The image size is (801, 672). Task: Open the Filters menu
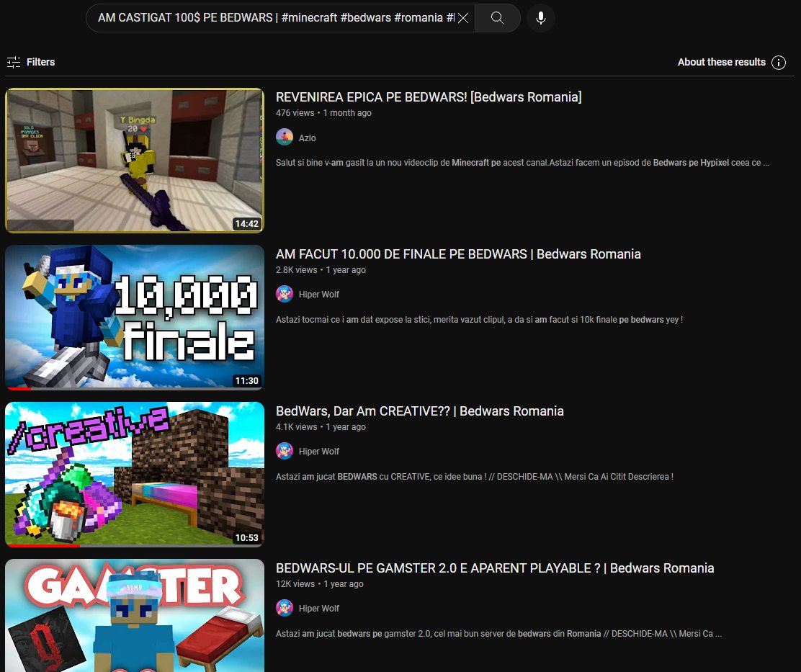click(x=31, y=62)
